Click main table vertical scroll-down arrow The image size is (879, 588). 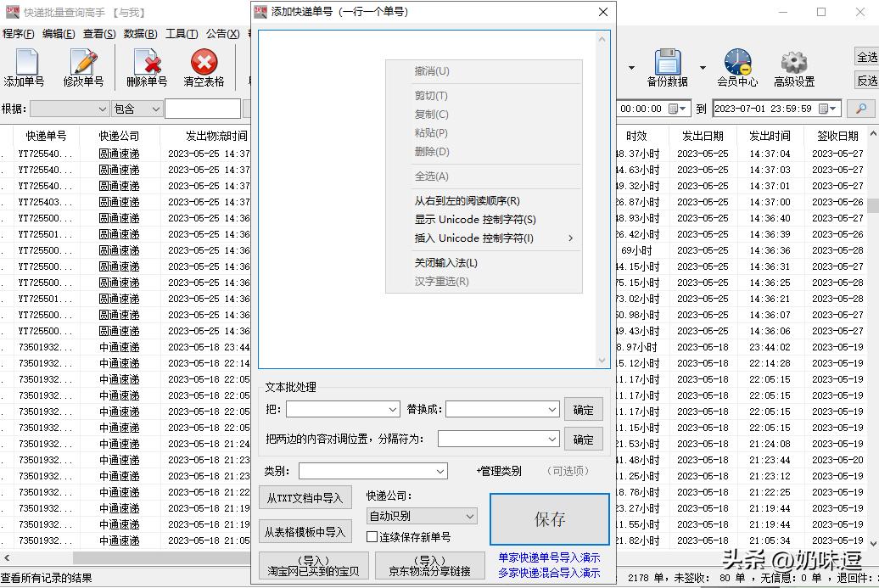pyautogui.click(x=873, y=542)
